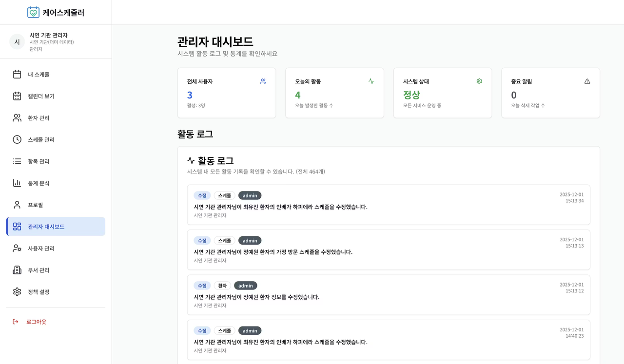
Task: Open the 캘린더 보기 calendar icon
Action: pyautogui.click(x=17, y=96)
